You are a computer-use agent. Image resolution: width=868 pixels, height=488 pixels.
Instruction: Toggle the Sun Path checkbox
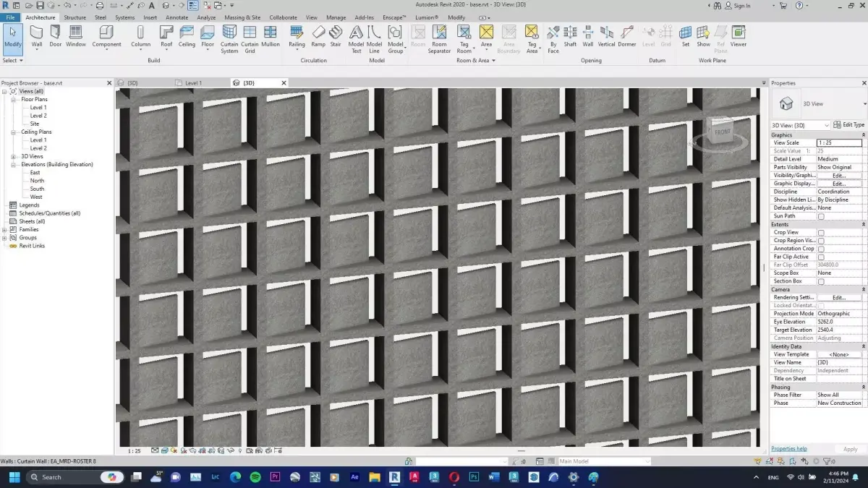pos(821,216)
